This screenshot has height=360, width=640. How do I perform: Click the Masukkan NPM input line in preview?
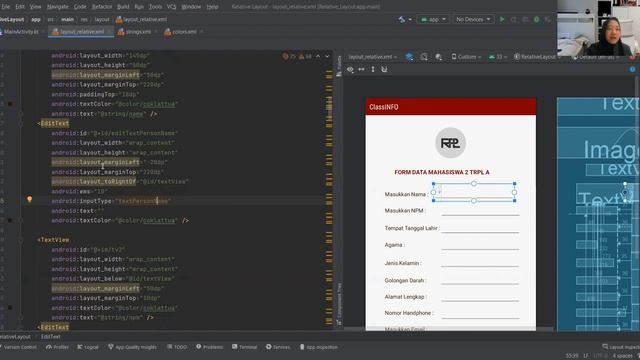coord(480,211)
